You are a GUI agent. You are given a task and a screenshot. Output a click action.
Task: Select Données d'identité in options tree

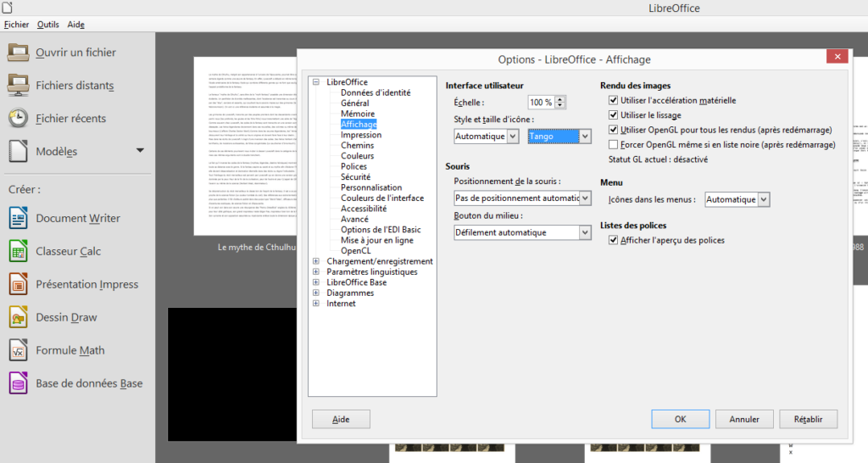tap(376, 92)
